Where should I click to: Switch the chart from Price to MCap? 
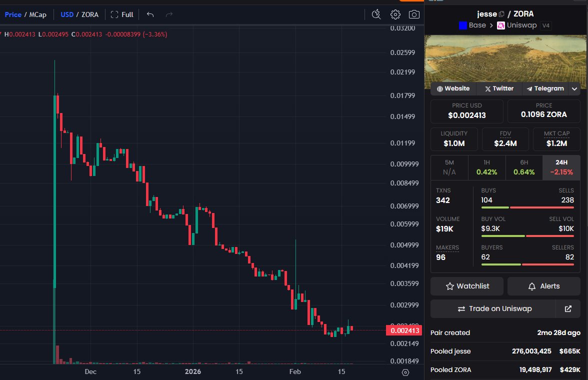point(37,14)
